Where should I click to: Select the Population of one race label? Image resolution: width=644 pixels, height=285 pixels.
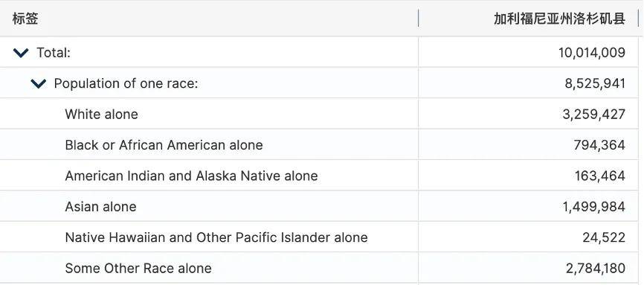point(126,83)
